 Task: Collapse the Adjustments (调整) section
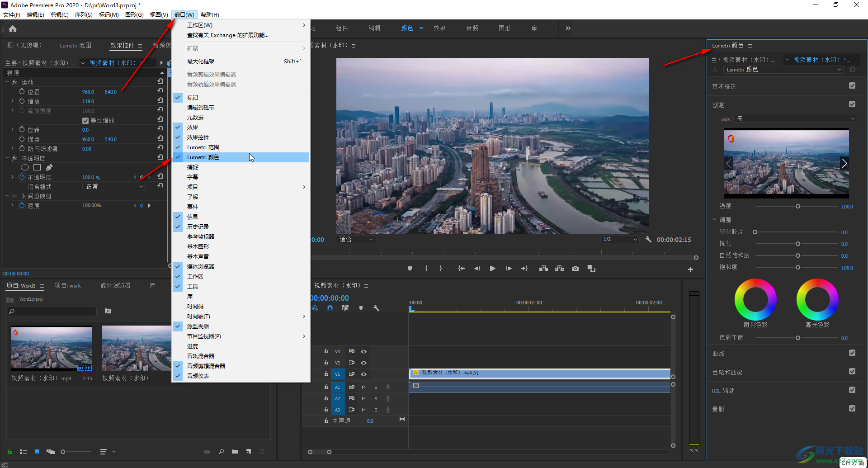715,219
